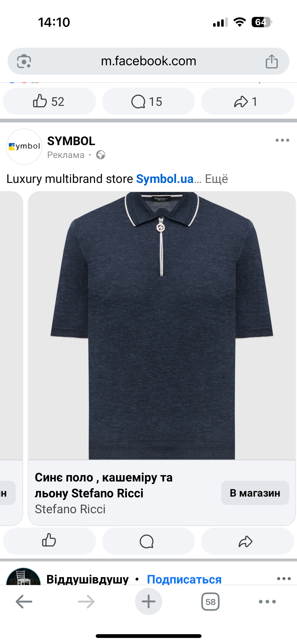The width and height of the screenshot is (297, 644).
Task: Tap the m.facebook.com address field
Action: tap(148, 61)
